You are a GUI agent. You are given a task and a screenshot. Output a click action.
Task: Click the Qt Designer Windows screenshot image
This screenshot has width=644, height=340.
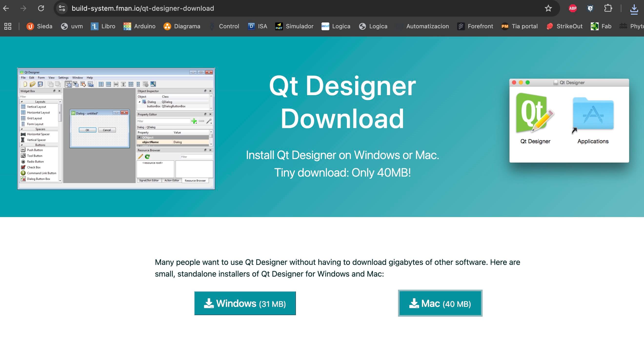click(116, 129)
